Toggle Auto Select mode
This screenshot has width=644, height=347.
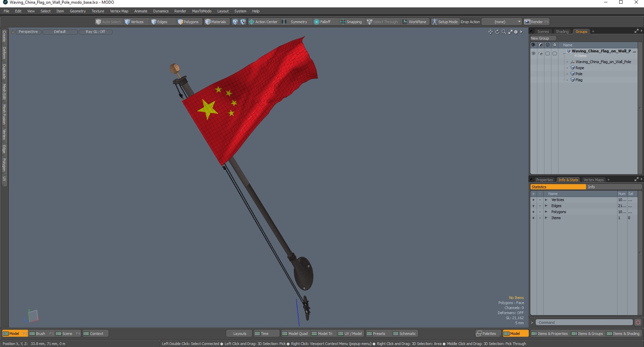pos(108,22)
